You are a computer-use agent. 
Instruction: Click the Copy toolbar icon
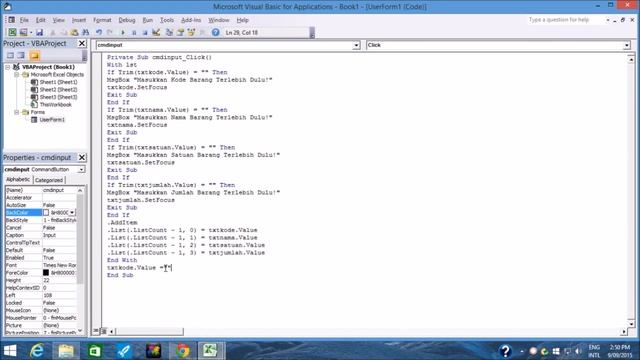(64, 32)
